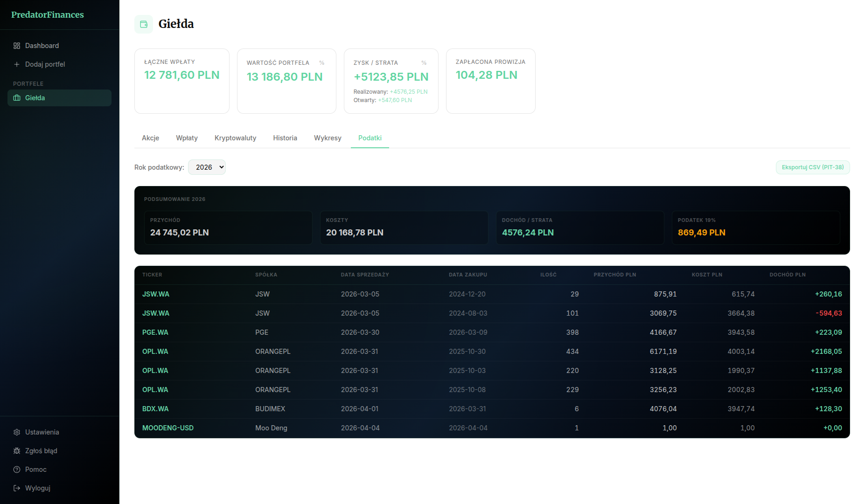Switch to the Akcje tab
The image size is (865, 504).
(150, 138)
